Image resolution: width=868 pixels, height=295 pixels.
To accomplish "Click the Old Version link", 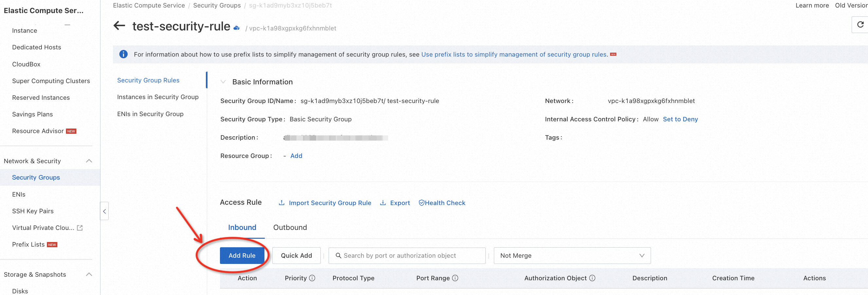I will (x=851, y=5).
